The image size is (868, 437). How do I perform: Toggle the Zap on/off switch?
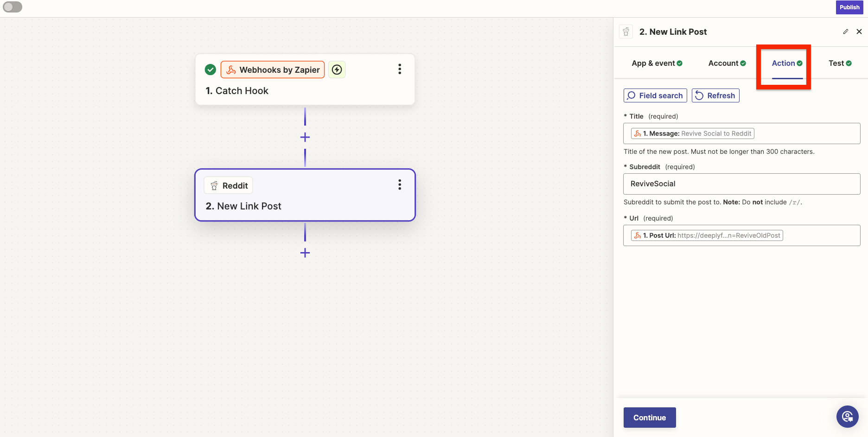pyautogui.click(x=13, y=7)
